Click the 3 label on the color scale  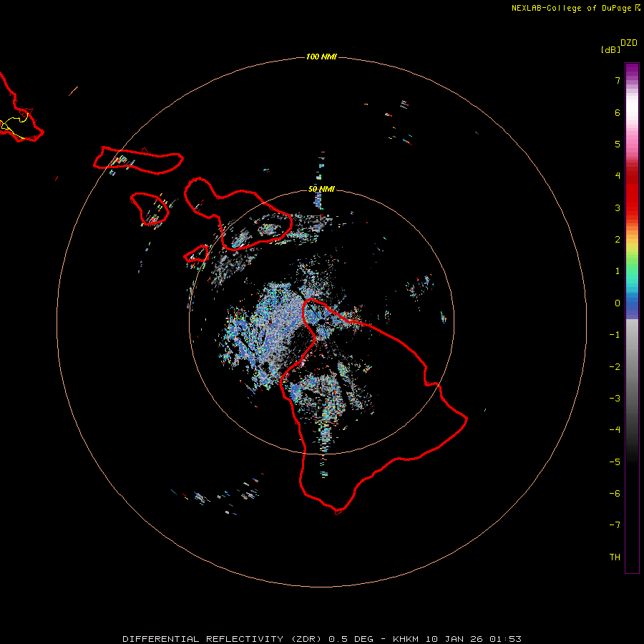pyautogui.click(x=618, y=208)
